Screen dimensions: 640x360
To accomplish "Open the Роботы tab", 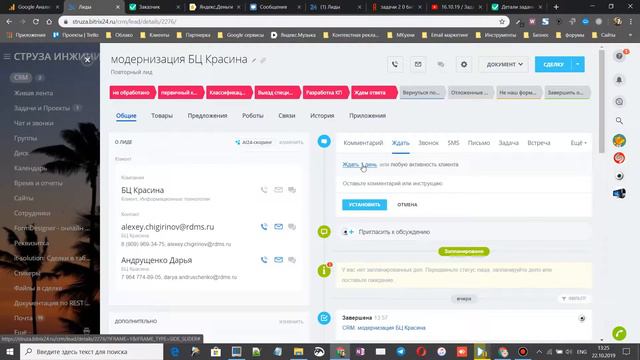I will coord(253,116).
